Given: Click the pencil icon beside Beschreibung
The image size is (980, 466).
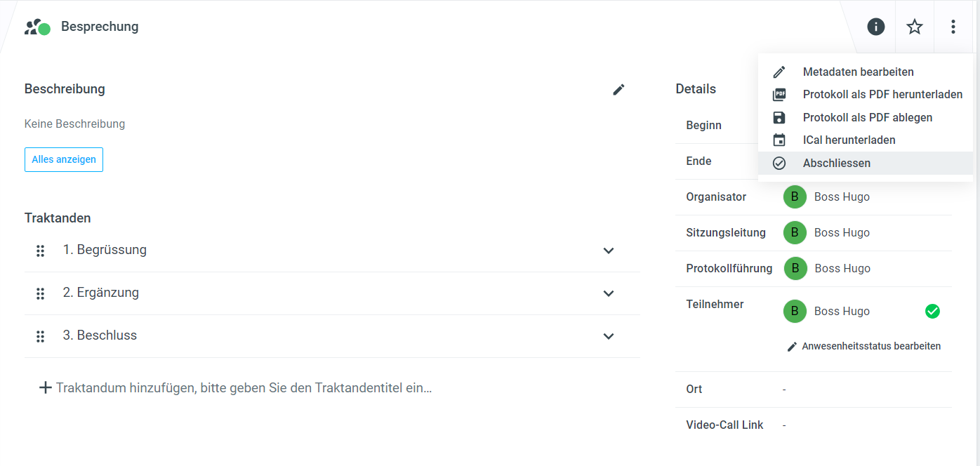Looking at the screenshot, I should point(618,89).
